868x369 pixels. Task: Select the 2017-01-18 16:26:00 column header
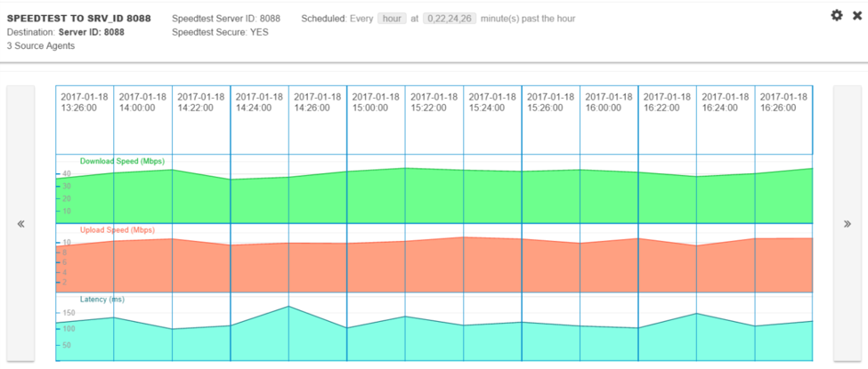click(x=783, y=119)
